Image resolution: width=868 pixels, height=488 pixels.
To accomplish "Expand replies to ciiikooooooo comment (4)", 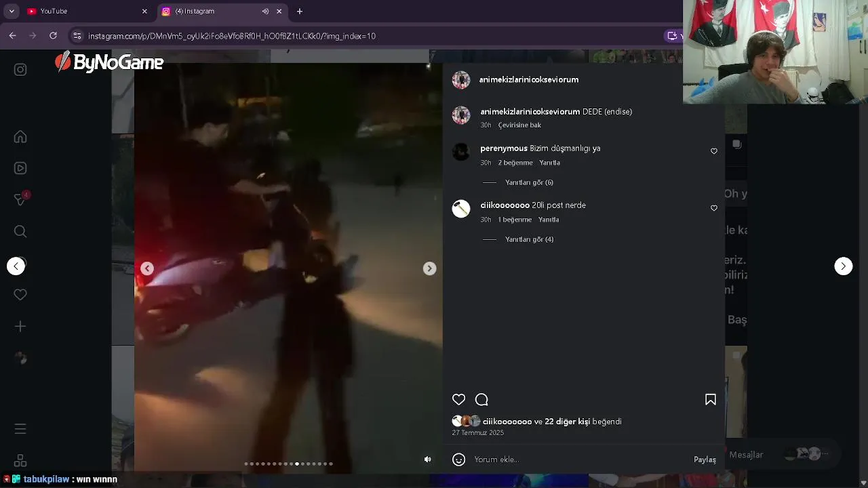I will pos(529,239).
